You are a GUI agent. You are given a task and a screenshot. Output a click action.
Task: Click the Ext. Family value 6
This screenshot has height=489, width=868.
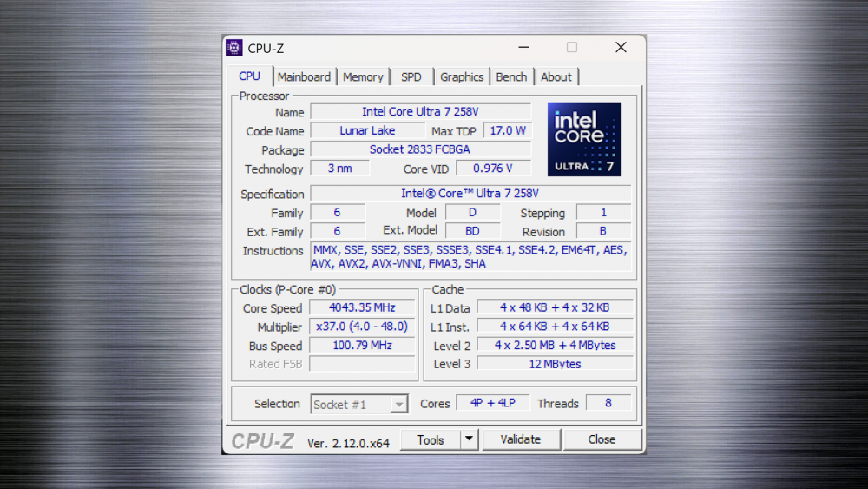pos(338,231)
